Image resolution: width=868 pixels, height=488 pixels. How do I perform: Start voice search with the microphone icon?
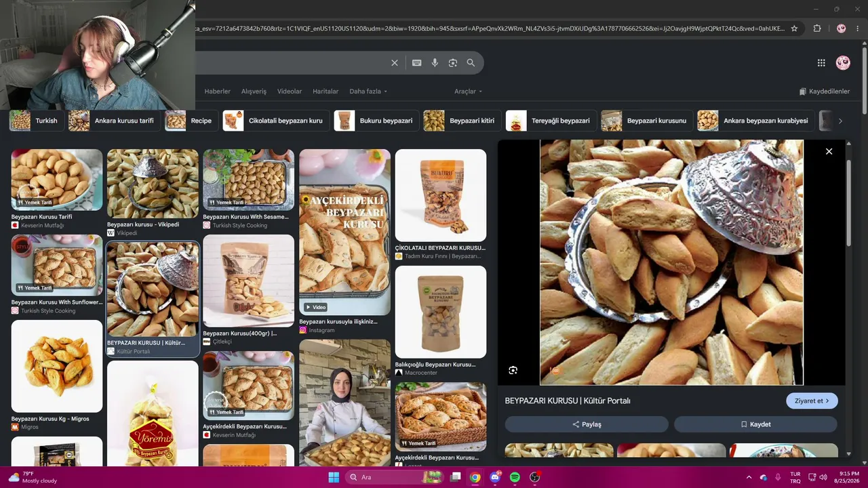click(435, 63)
